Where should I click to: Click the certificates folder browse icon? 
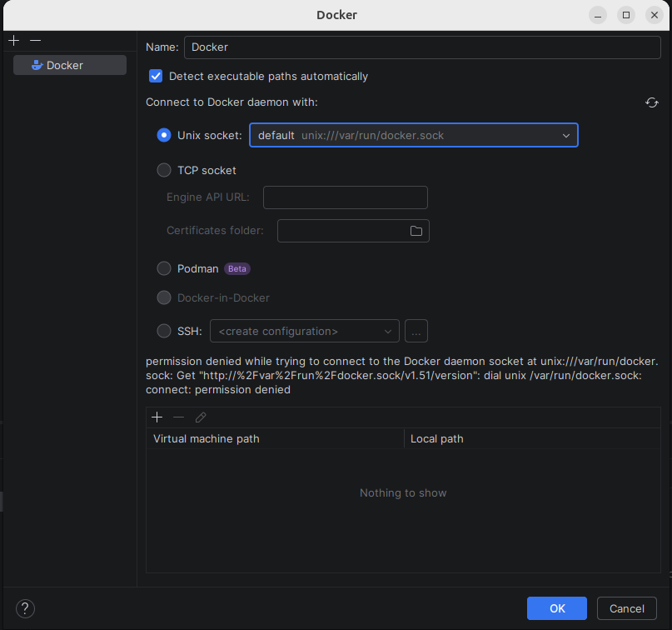pyautogui.click(x=416, y=231)
